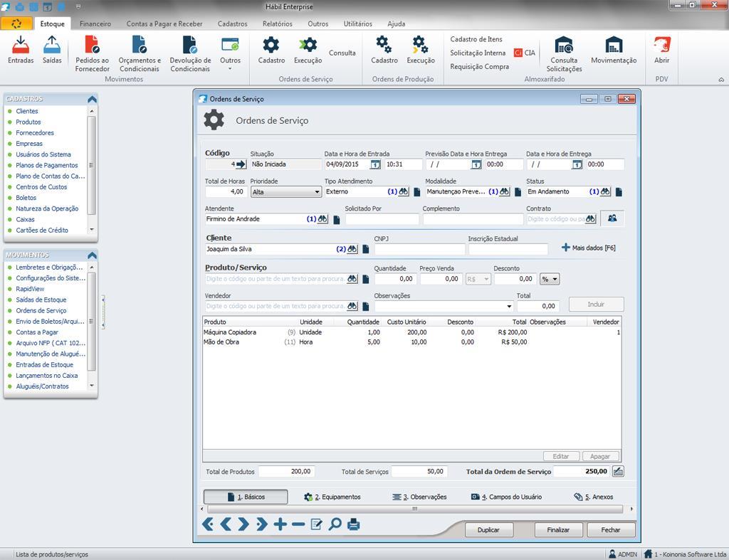Click the Quantidade input field
This screenshot has height=560, width=729.
pyautogui.click(x=394, y=280)
